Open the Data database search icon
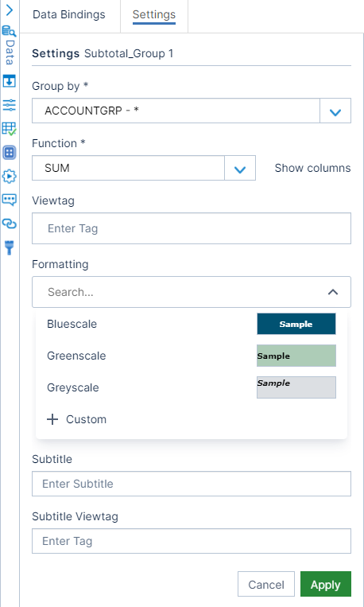364x607 pixels. tap(9, 31)
